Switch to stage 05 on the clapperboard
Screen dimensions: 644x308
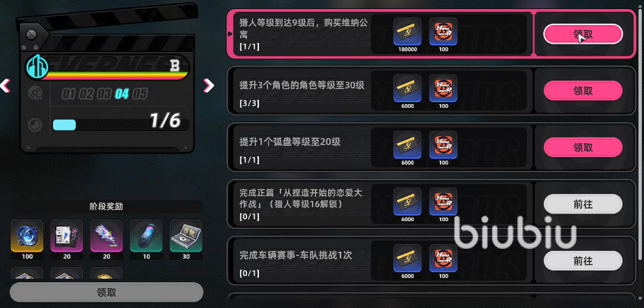(x=140, y=95)
